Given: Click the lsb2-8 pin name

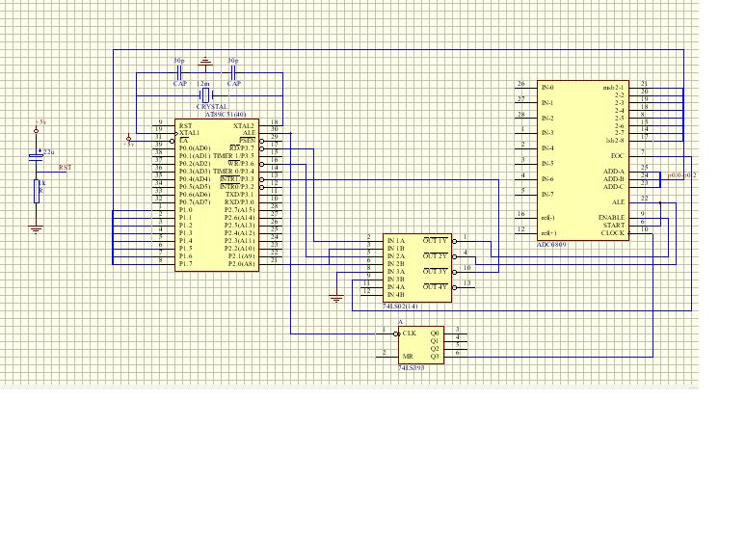Looking at the screenshot, I should click(615, 141).
